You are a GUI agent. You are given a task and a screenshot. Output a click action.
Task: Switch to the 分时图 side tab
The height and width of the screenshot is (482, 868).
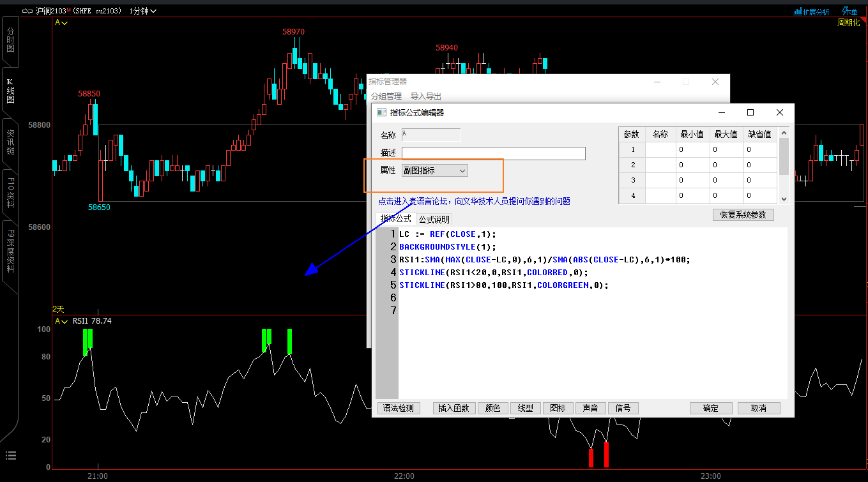coord(10,40)
